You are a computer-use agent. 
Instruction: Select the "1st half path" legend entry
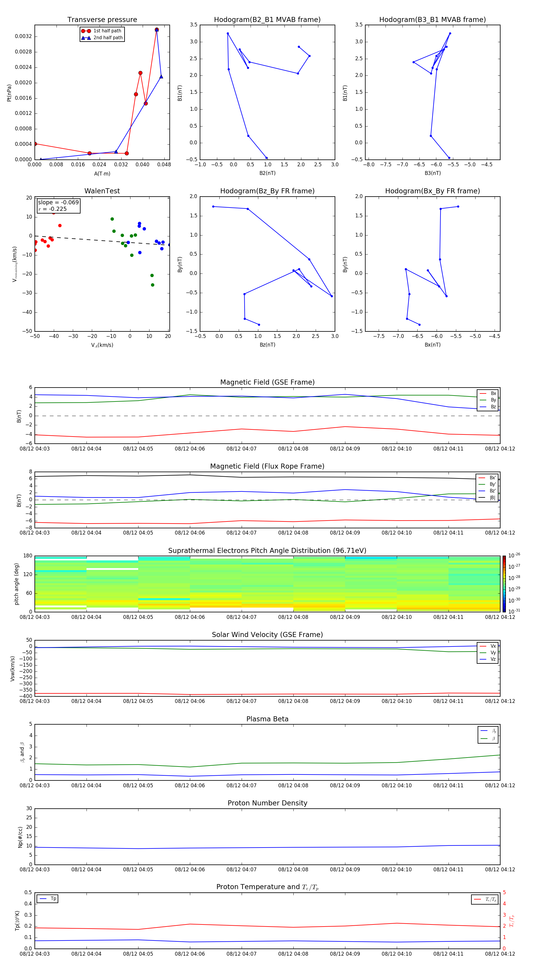tap(102, 31)
